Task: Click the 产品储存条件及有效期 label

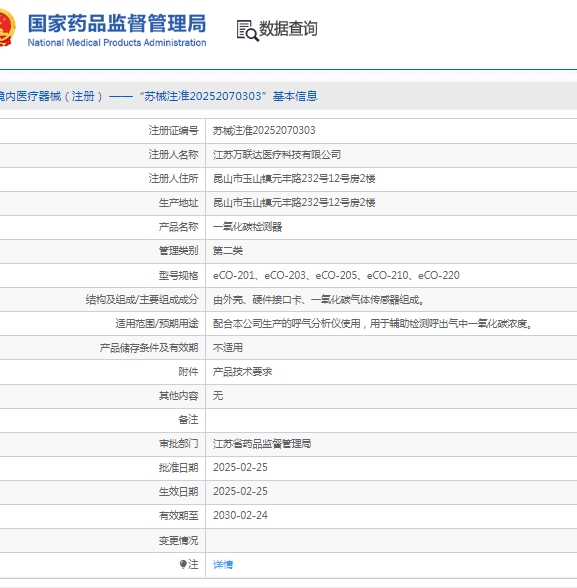Action: [x=149, y=348]
